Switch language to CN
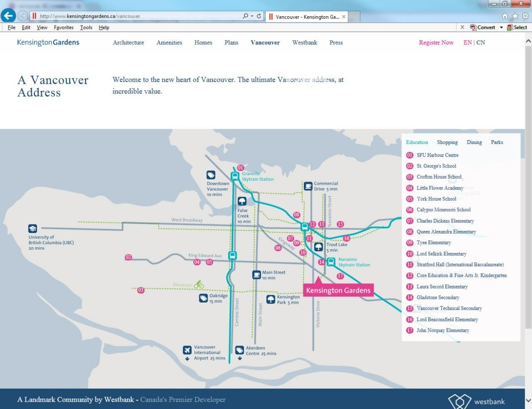Image resolution: width=532 pixels, height=409 pixels. point(481,43)
